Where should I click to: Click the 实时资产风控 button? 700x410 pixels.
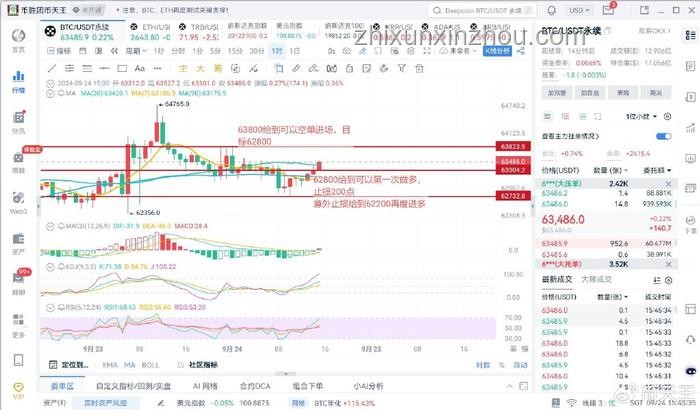coord(105,403)
